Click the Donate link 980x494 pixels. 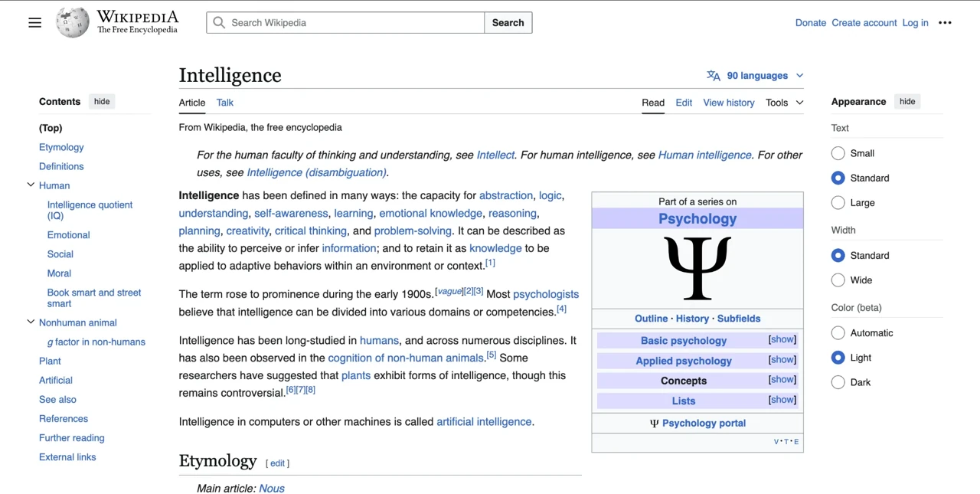tap(811, 23)
